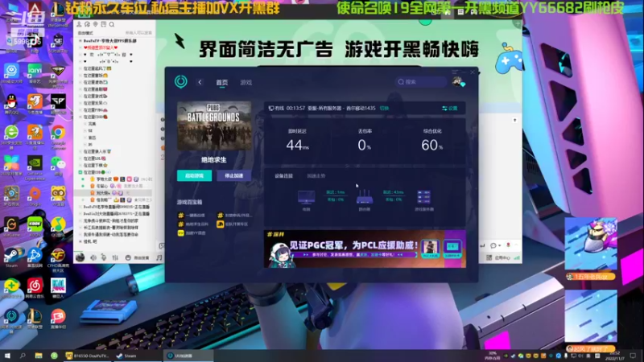This screenshot has height=362, width=644.
Task: Click the router device icon
Action: pos(365,197)
